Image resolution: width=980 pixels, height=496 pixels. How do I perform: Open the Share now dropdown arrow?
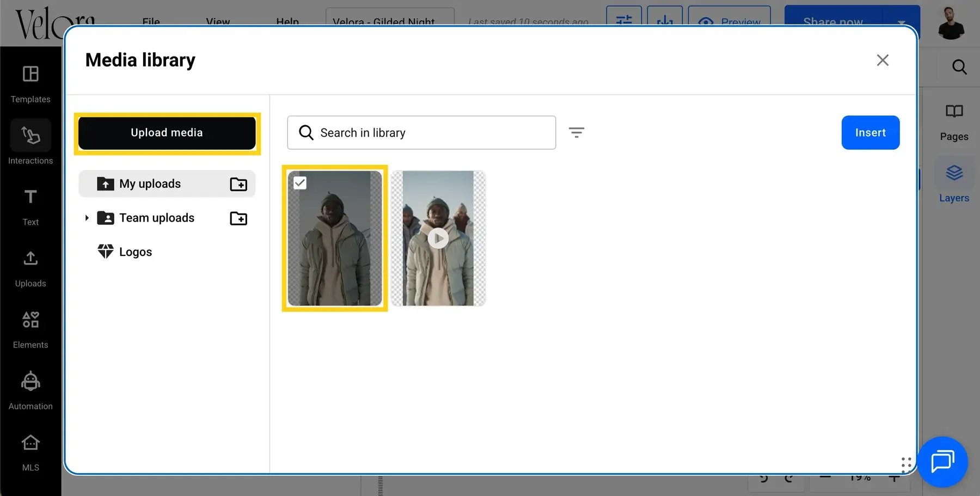[901, 22]
